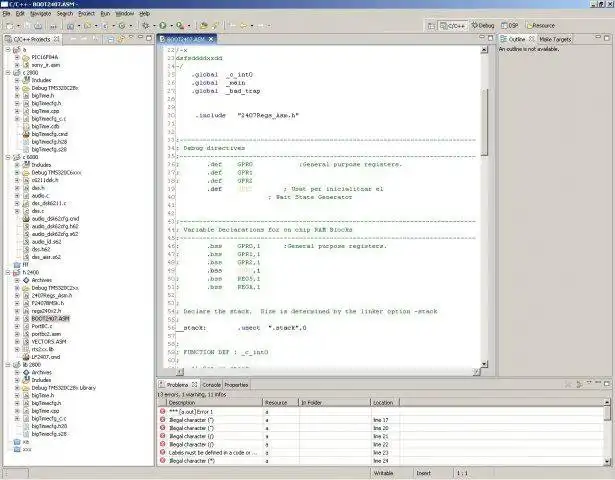
Task: Select VECTORS.ASM file in tree
Action: (x=49, y=342)
